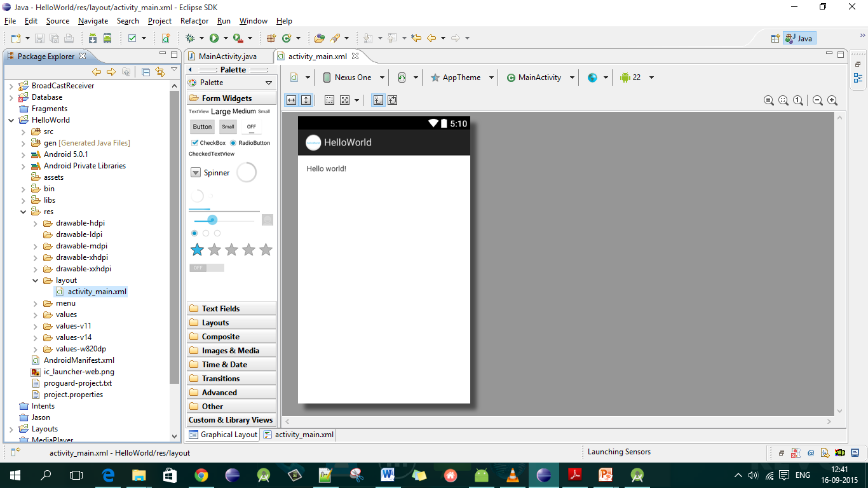Image resolution: width=868 pixels, height=488 pixels.
Task: Expand the Text Fields palette category
Action: (220, 308)
